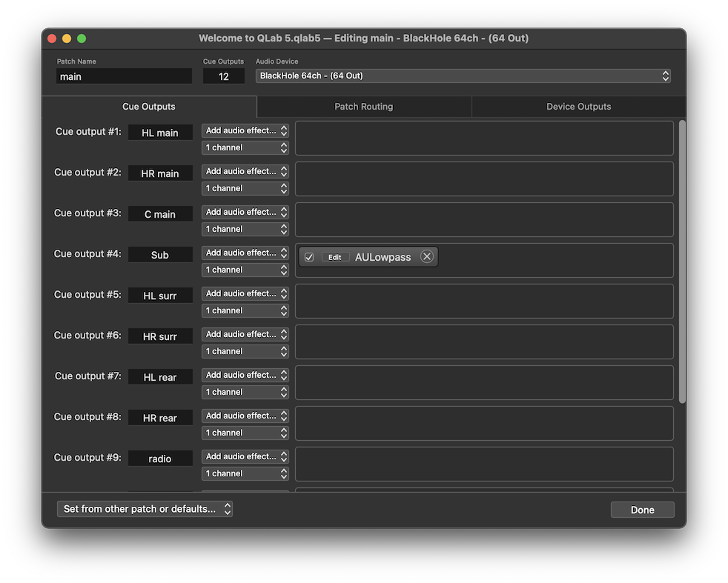Click Edit button on AULowpass effect
This screenshot has width=728, height=583.
click(x=335, y=257)
